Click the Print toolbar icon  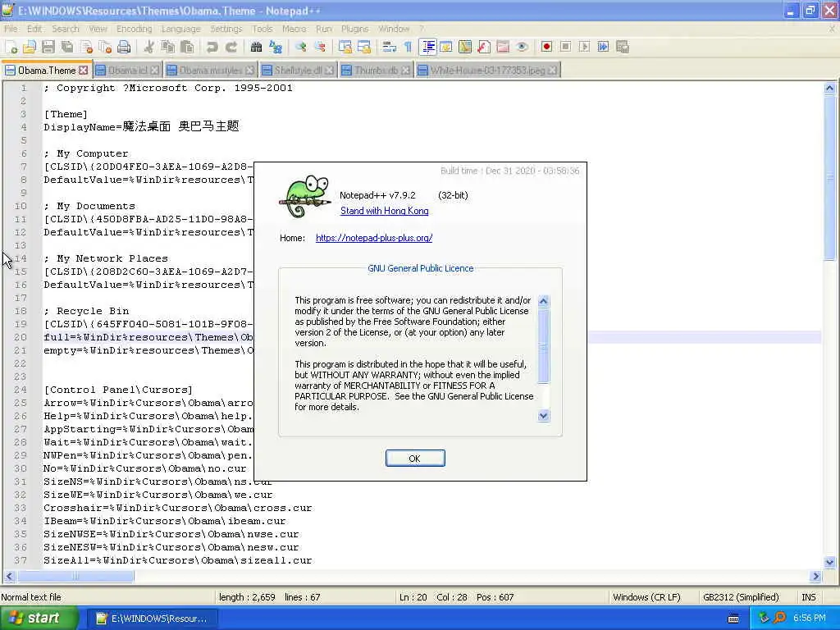coord(125,47)
